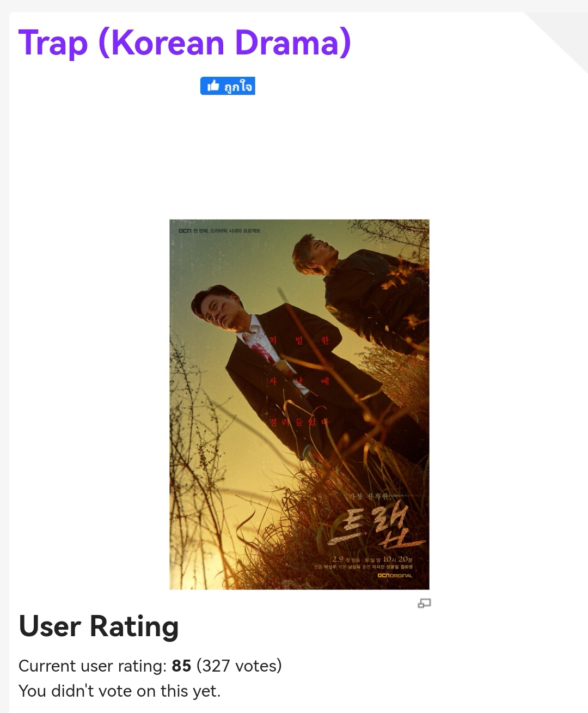Click the 2.9 premiere date on poster

click(x=338, y=559)
